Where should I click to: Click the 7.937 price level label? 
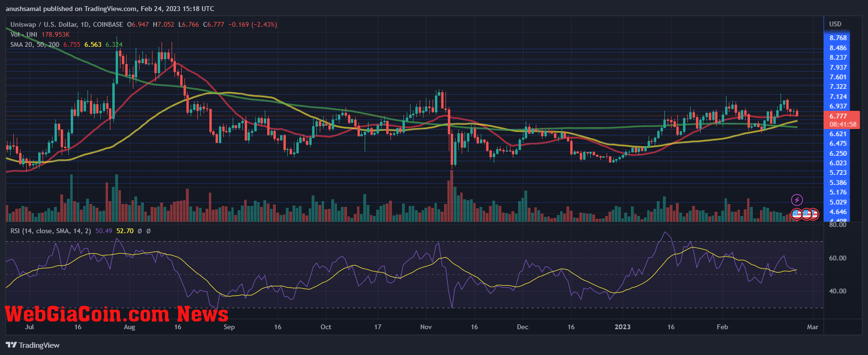coord(838,67)
